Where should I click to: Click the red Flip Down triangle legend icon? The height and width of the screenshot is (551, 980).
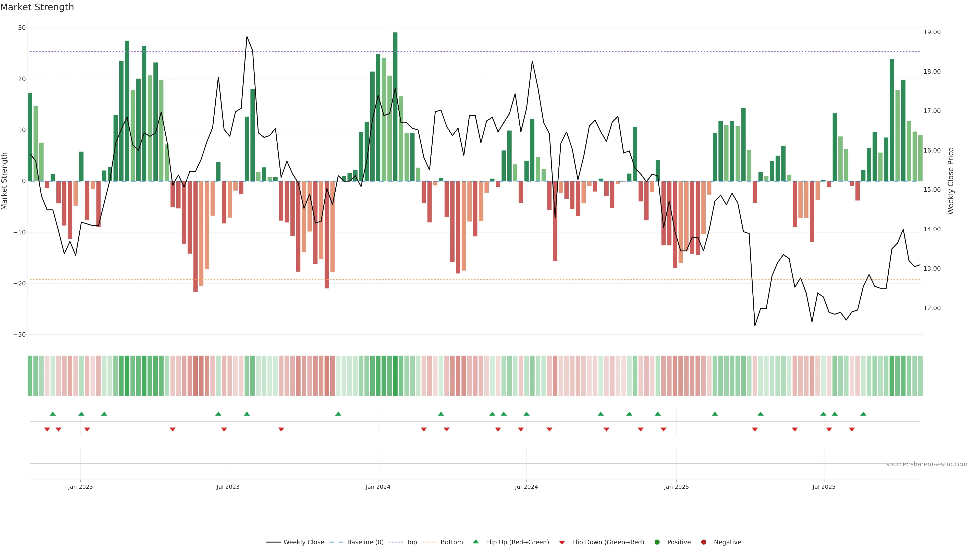(562, 543)
